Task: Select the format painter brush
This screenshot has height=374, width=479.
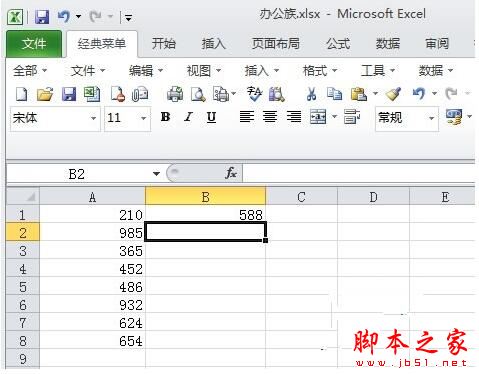Action: pos(393,94)
